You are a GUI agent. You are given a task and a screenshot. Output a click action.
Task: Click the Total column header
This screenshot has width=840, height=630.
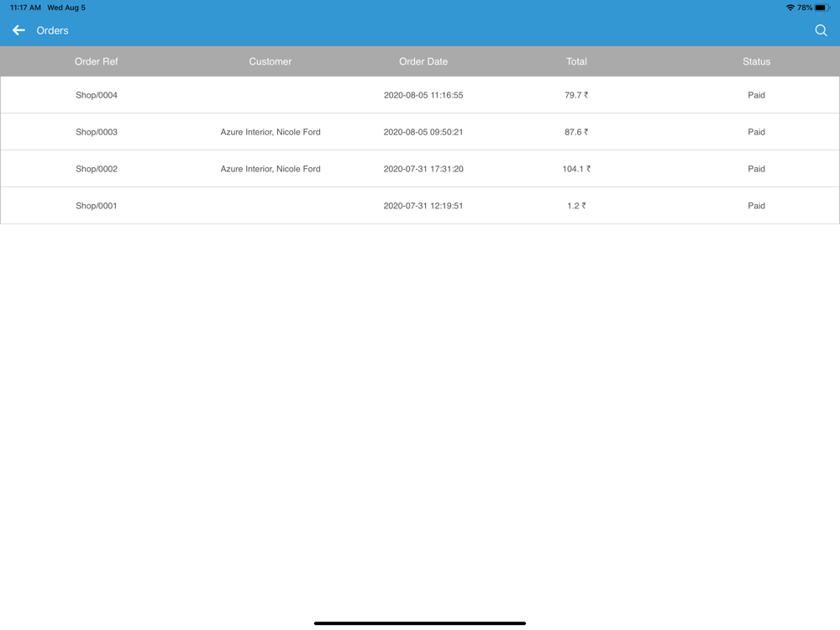pyautogui.click(x=576, y=61)
